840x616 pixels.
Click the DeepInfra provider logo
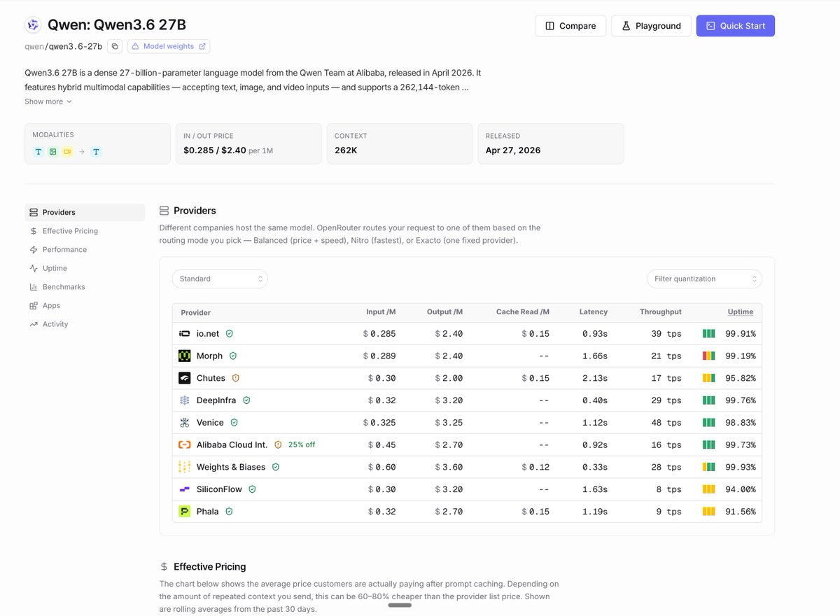pyautogui.click(x=185, y=400)
